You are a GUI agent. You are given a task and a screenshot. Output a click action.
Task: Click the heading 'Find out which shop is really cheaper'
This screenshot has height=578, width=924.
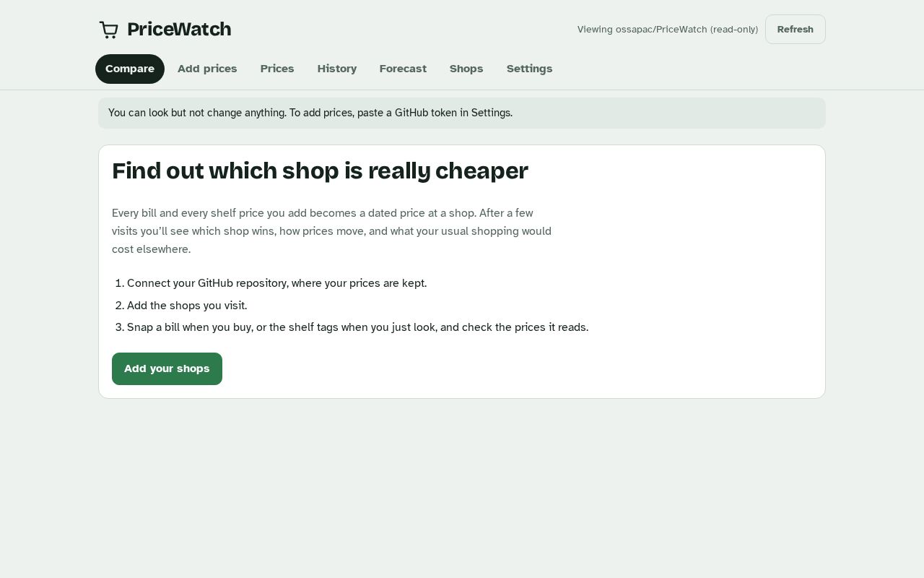tap(320, 171)
